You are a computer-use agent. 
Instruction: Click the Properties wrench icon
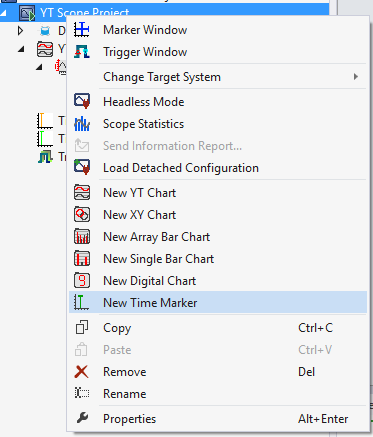pos(82,418)
